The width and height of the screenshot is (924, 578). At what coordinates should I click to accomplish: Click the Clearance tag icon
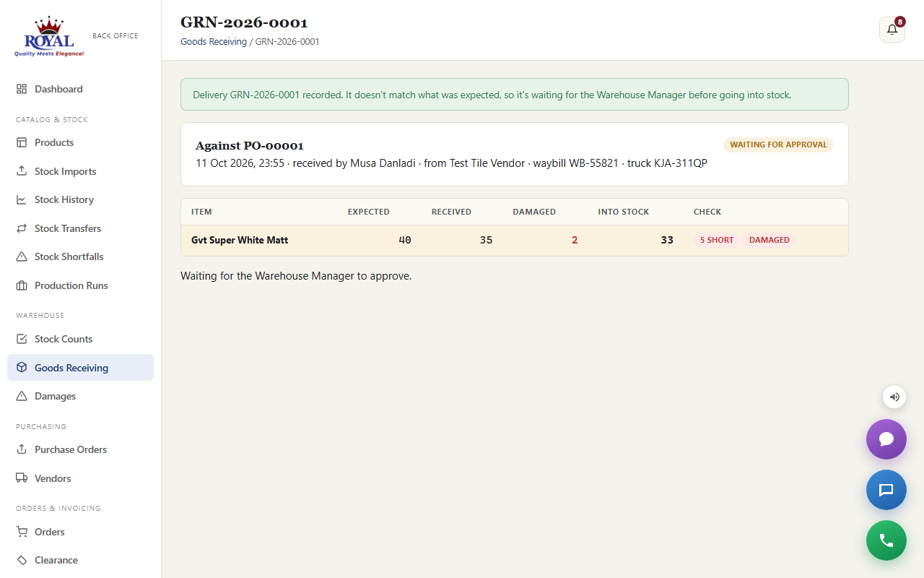[x=22, y=560]
